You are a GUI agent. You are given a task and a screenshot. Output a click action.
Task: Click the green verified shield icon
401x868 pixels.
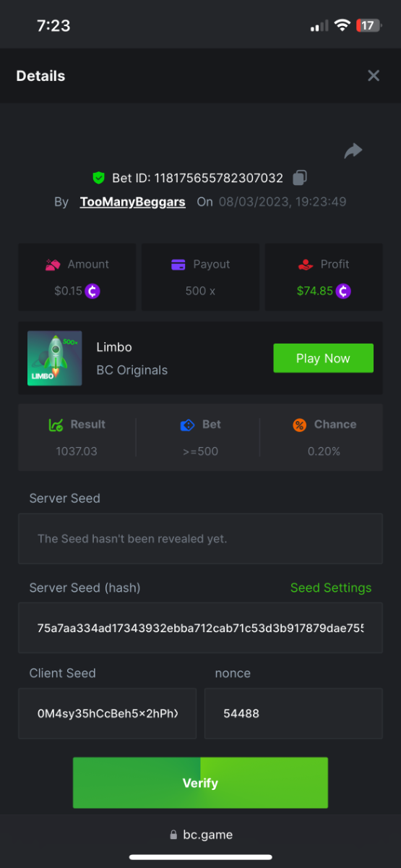click(x=99, y=178)
